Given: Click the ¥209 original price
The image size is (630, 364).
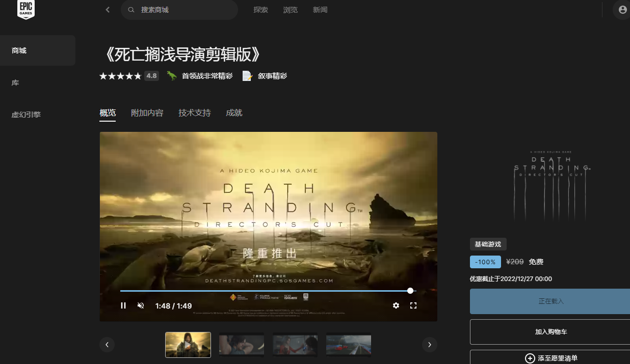Looking at the screenshot, I should [515, 262].
